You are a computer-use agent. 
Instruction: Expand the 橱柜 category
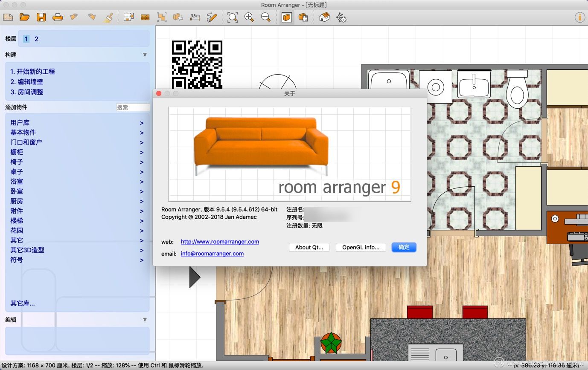point(77,152)
